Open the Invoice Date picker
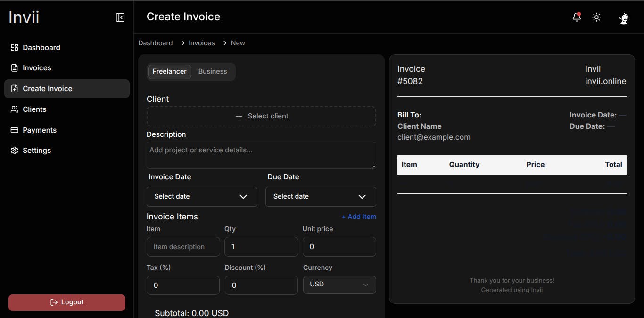 [x=202, y=197]
